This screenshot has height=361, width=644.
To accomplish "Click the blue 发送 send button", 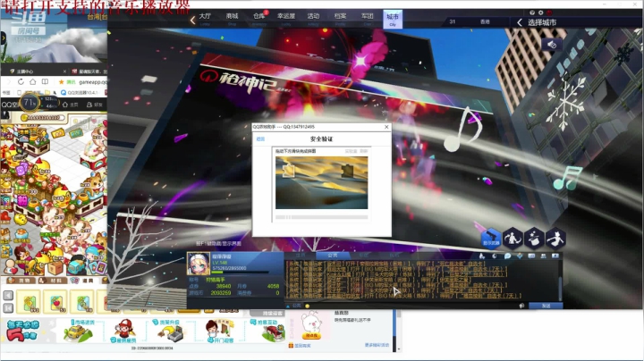I will 546,306.
